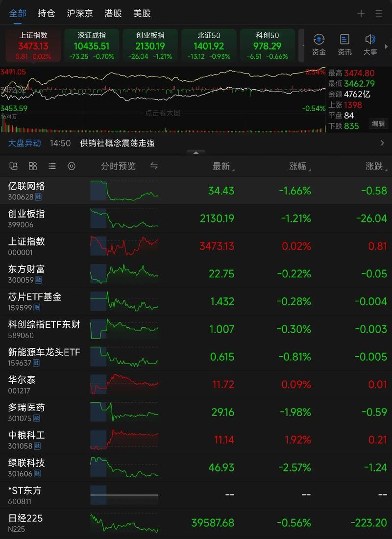Open the 创业板指 index card
The image size is (392, 539).
click(150, 46)
